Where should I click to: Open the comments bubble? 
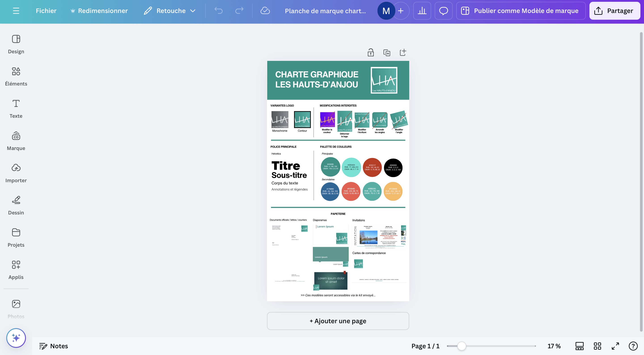[443, 11]
